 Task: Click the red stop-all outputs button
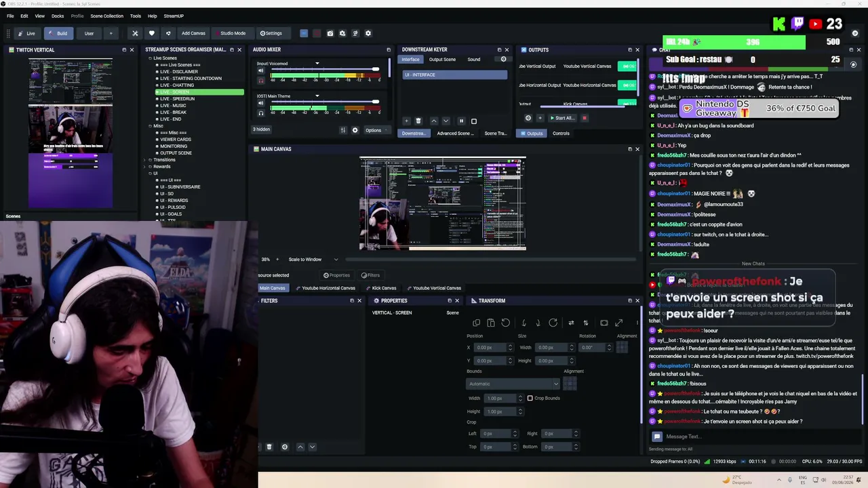pyautogui.click(x=585, y=118)
